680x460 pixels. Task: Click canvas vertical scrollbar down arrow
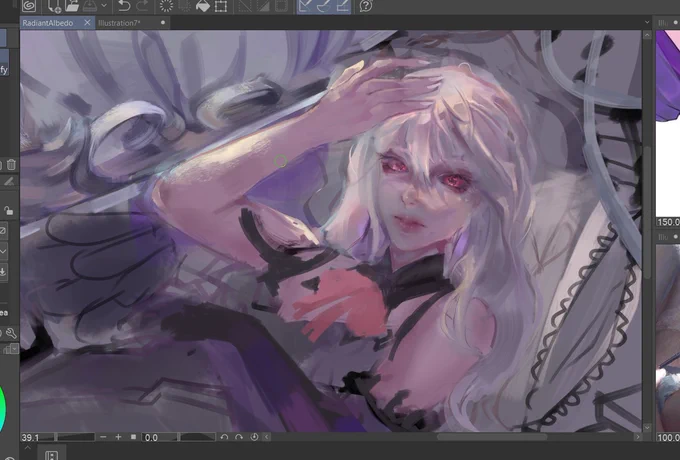[647, 427]
